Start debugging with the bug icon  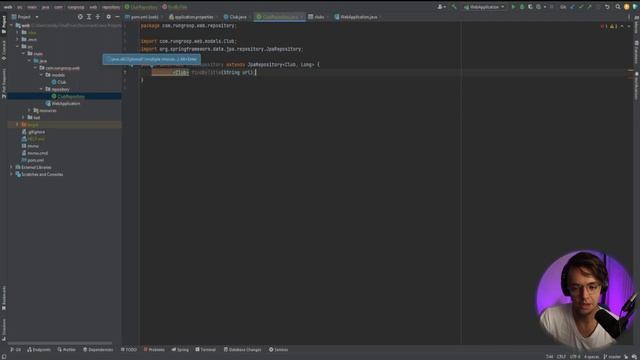click(x=522, y=7)
